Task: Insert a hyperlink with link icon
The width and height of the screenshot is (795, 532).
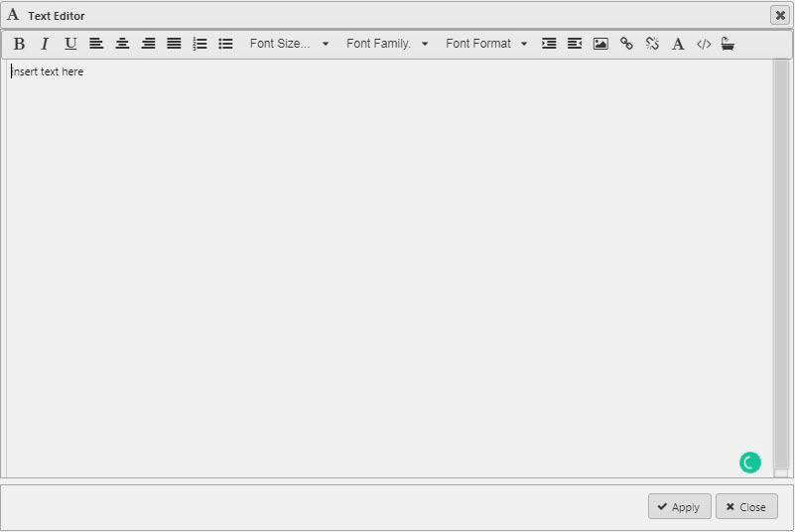Action: [626, 44]
